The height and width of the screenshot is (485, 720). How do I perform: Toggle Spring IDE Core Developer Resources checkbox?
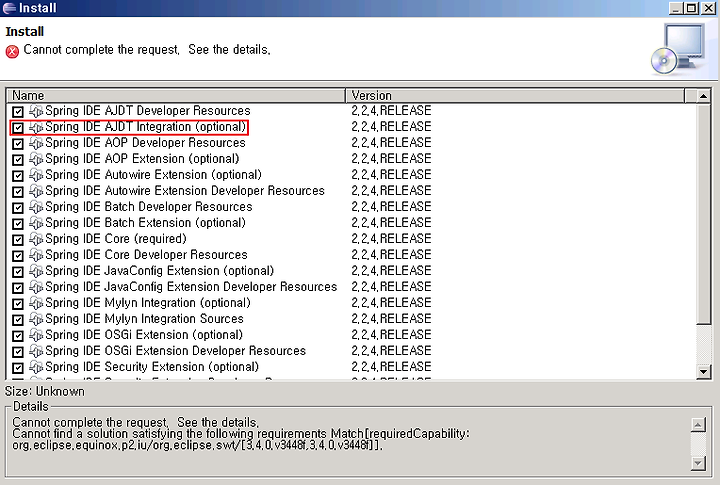pyautogui.click(x=18, y=256)
